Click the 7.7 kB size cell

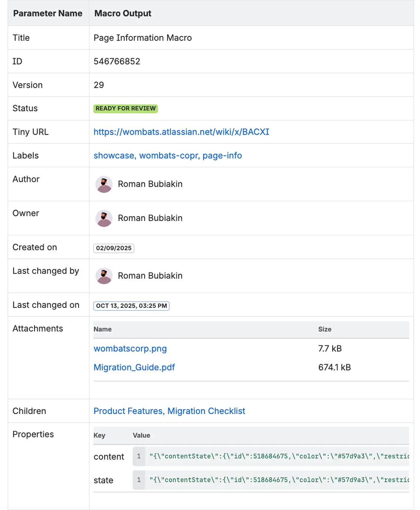click(x=330, y=349)
